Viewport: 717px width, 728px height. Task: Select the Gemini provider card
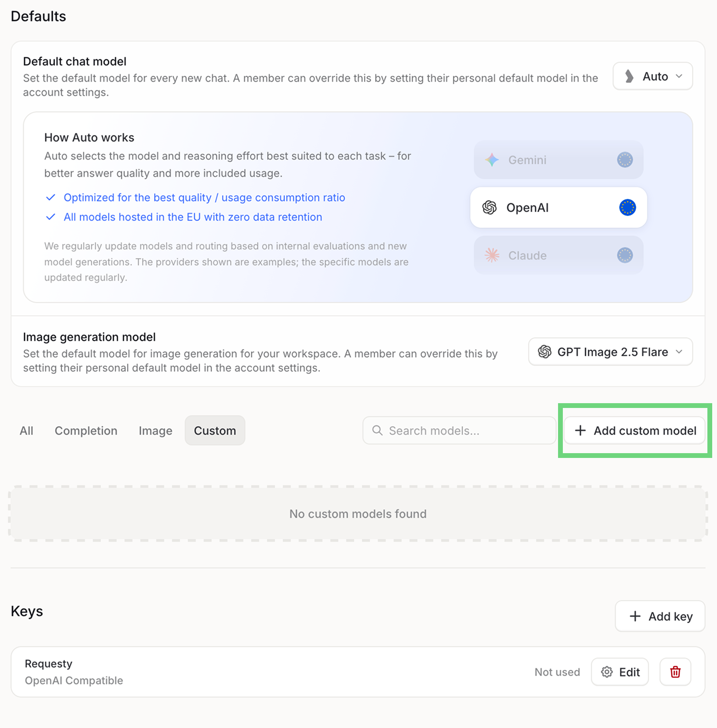coord(559,160)
